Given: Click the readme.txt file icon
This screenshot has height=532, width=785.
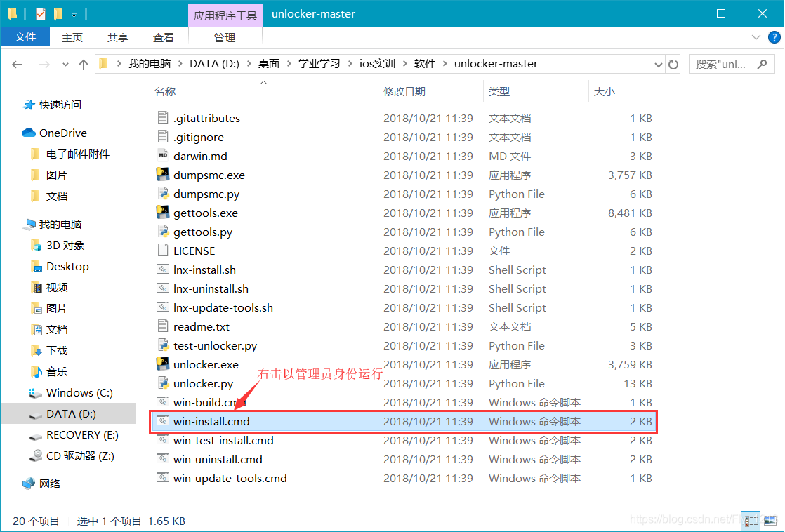Looking at the screenshot, I should (x=163, y=326).
